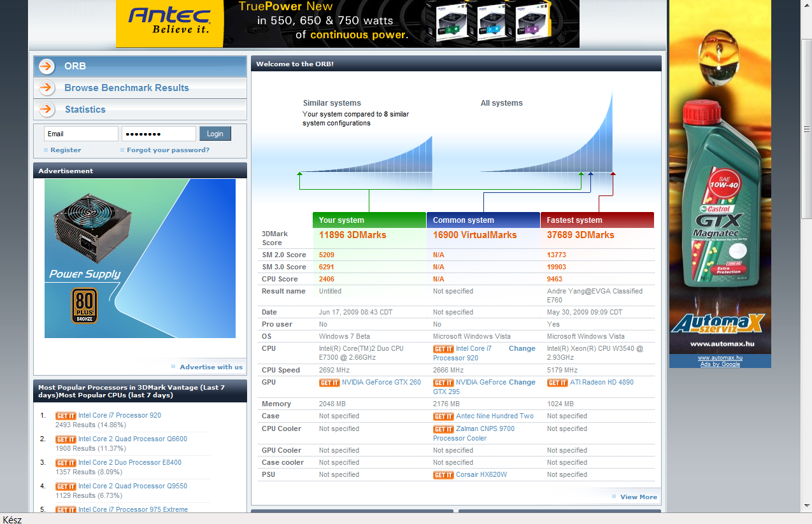Click the 16900 VirtualMarks score

(x=475, y=235)
